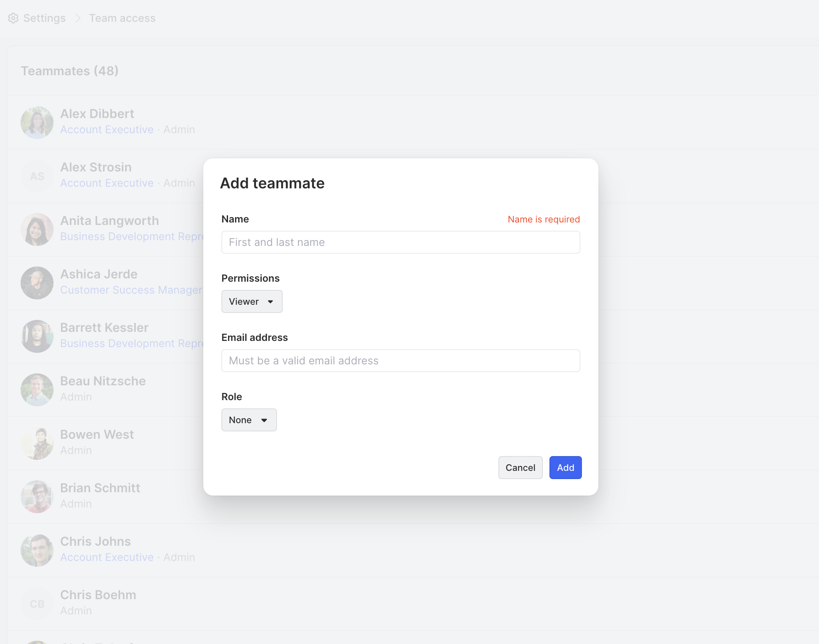
Task: Click Alex Dibbert's avatar photo
Action: [37, 123]
